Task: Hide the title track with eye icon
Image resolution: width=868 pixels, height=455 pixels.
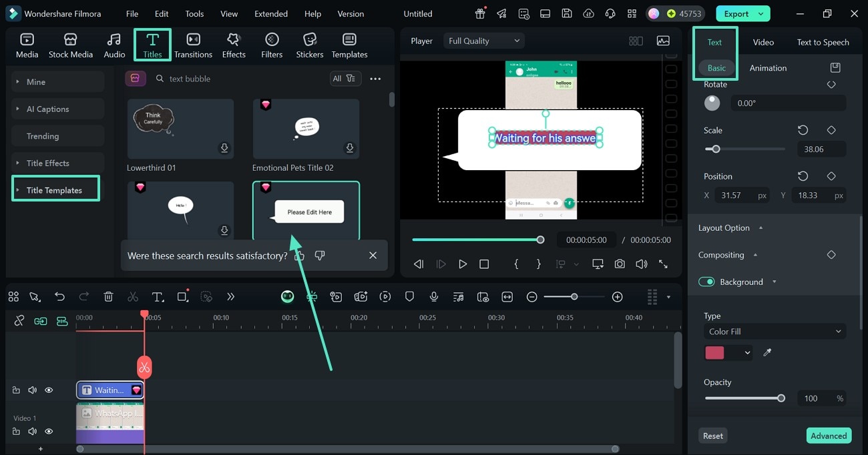Action: (49, 390)
